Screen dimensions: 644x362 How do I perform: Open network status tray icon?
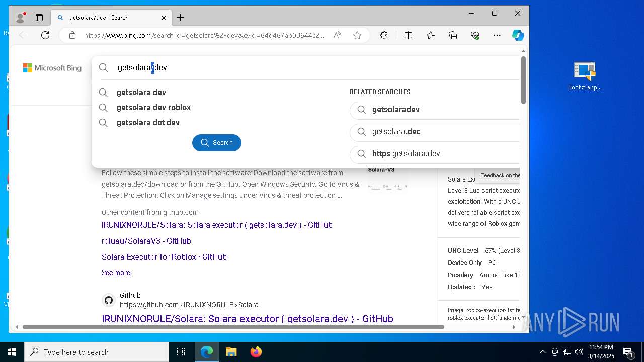567,352
